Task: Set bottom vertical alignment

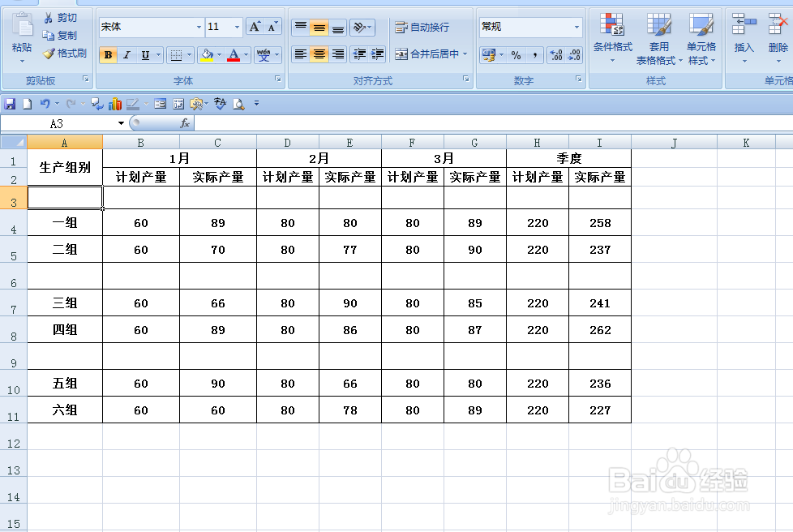Action: [x=338, y=27]
